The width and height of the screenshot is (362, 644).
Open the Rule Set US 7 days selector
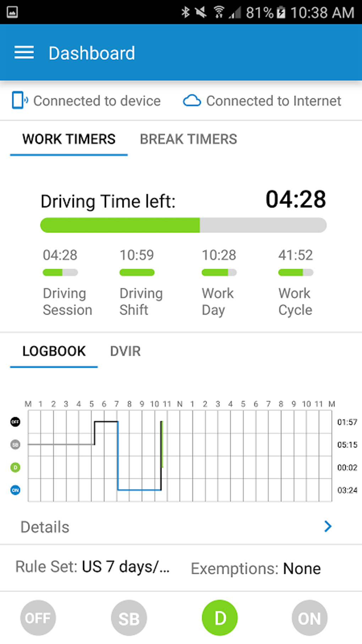click(x=93, y=567)
